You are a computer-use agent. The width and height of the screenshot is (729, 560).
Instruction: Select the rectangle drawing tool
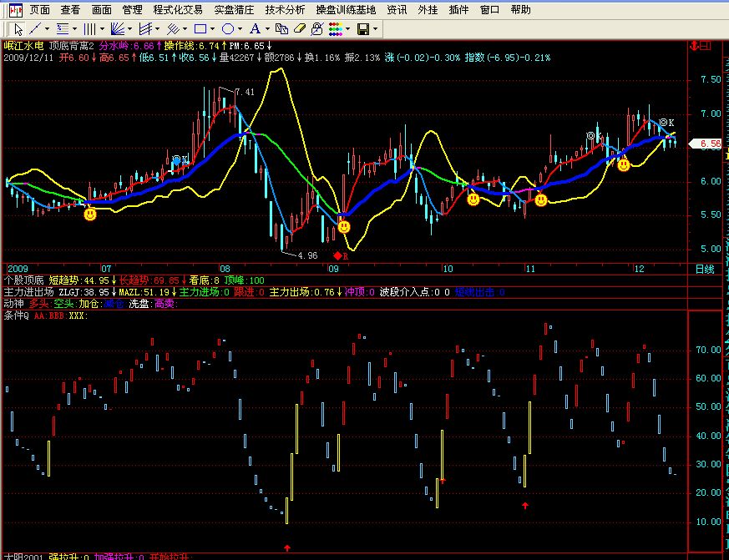pyautogui.click(x=200, y=29)
